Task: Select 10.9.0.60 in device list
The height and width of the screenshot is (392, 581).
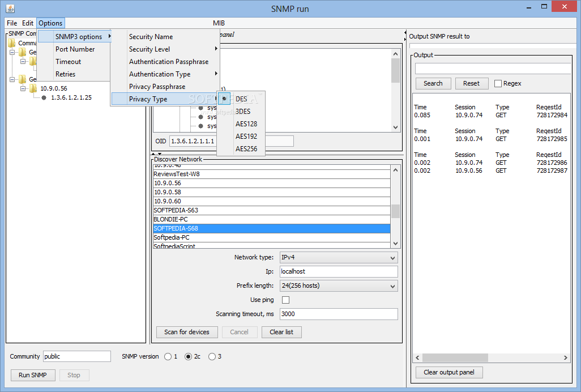Action: tap(272, 201)
